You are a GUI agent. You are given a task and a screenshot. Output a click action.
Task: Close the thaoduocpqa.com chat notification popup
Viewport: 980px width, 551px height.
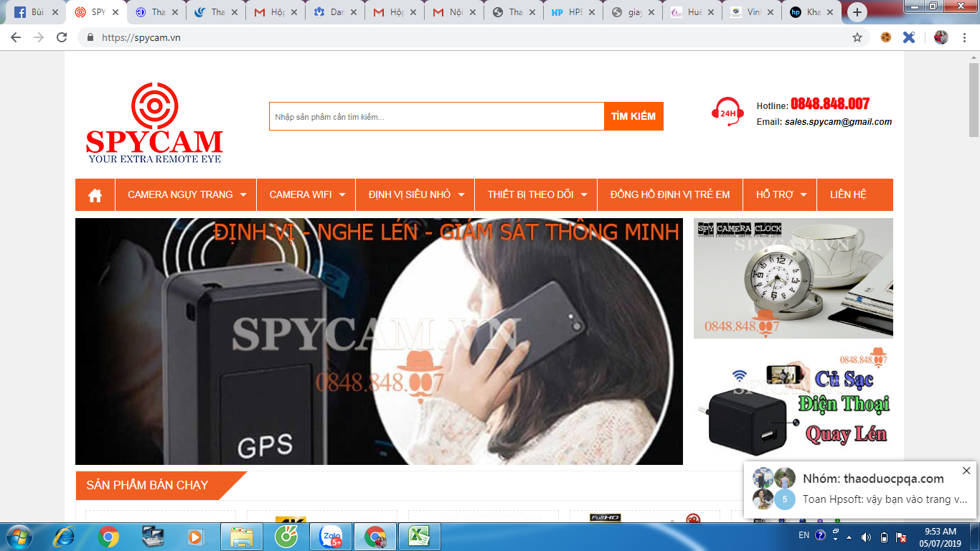pyautogui.click(x=965, y=471)
